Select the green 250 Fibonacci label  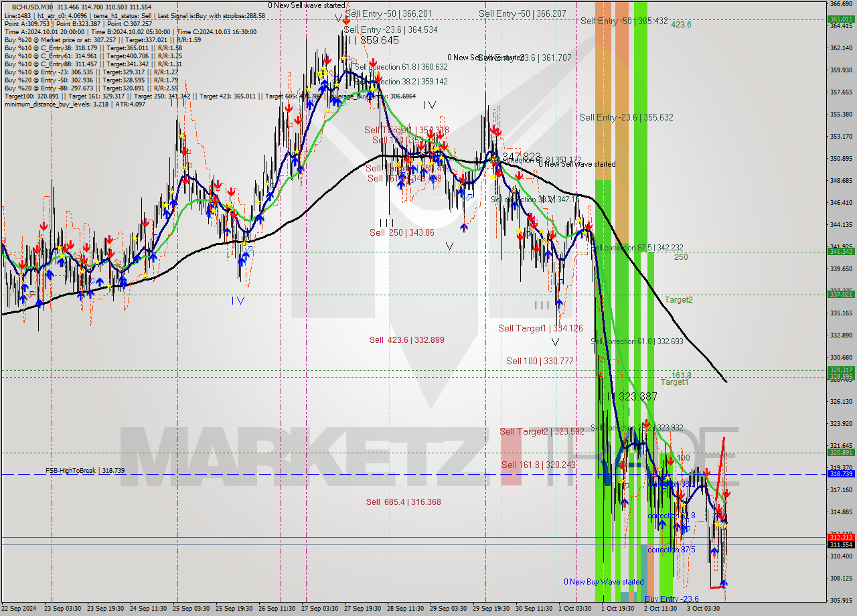pyautogui.click(x=681, y=257)
